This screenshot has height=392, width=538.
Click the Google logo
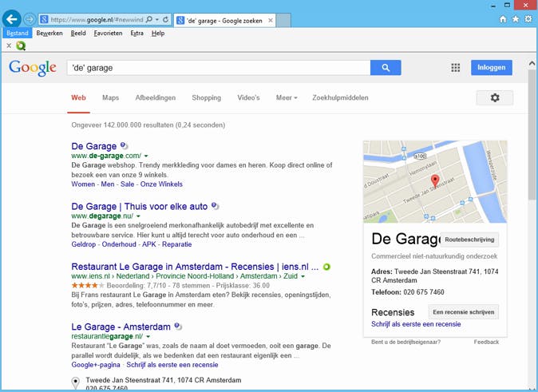click(33, 68)
